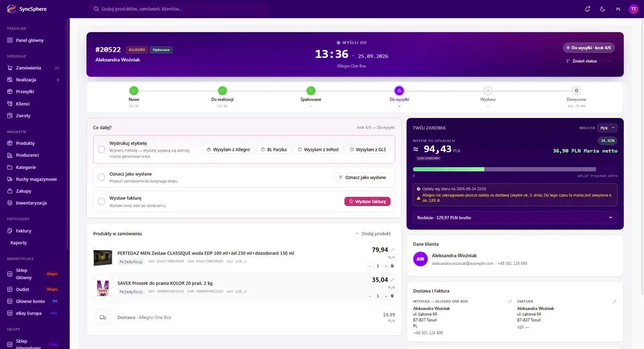Toggle dark mode moon icon
This screenshot has height=349, width=644.
click(602, 9)
